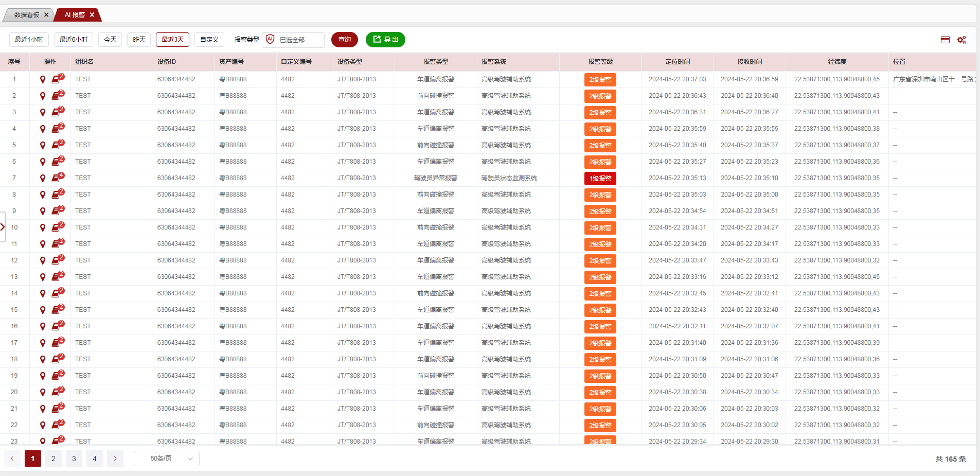The height and width of the screenshot is (476, 980).
Task: Select the 今天 time filter
Action: (x=110, y=40)
